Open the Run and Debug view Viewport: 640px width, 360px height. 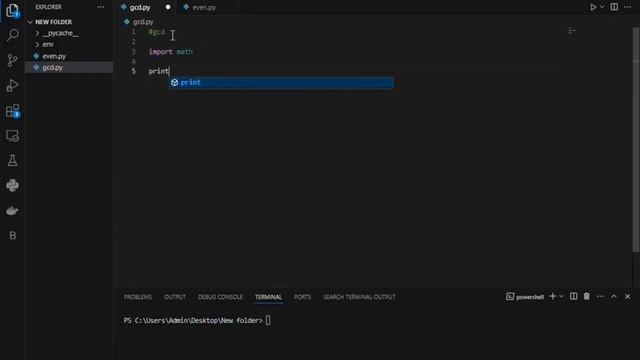point(12,85)
